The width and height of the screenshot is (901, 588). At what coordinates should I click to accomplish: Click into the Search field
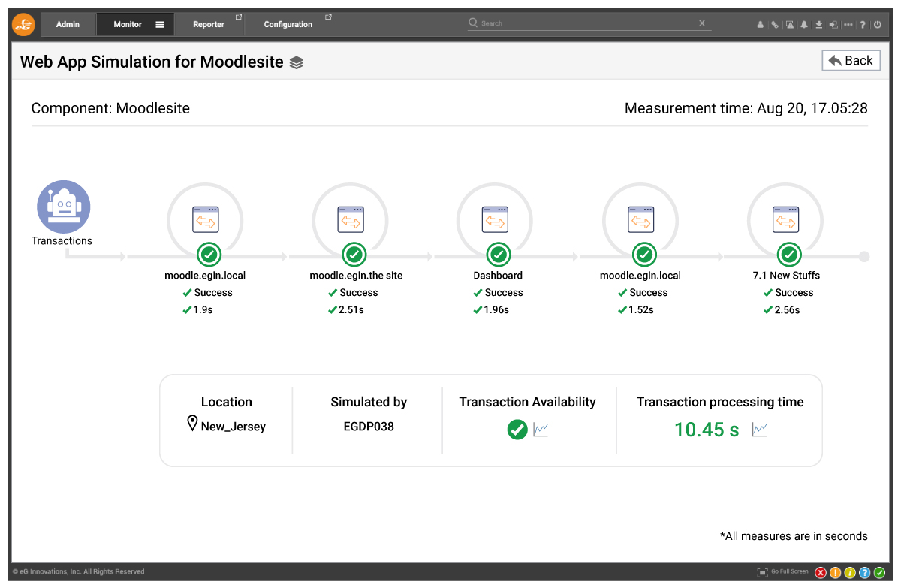pyautogui.click(x=588, y=23)
